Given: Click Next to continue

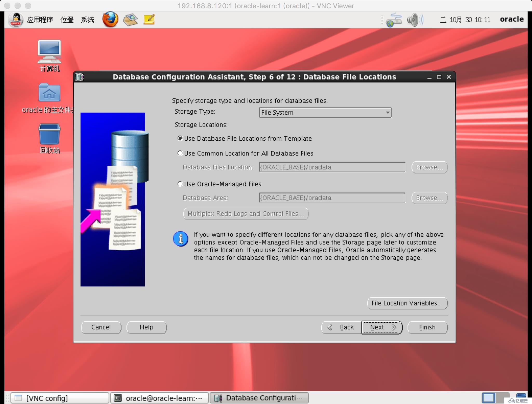Looking at the screenshot, I should pos(382,327).
